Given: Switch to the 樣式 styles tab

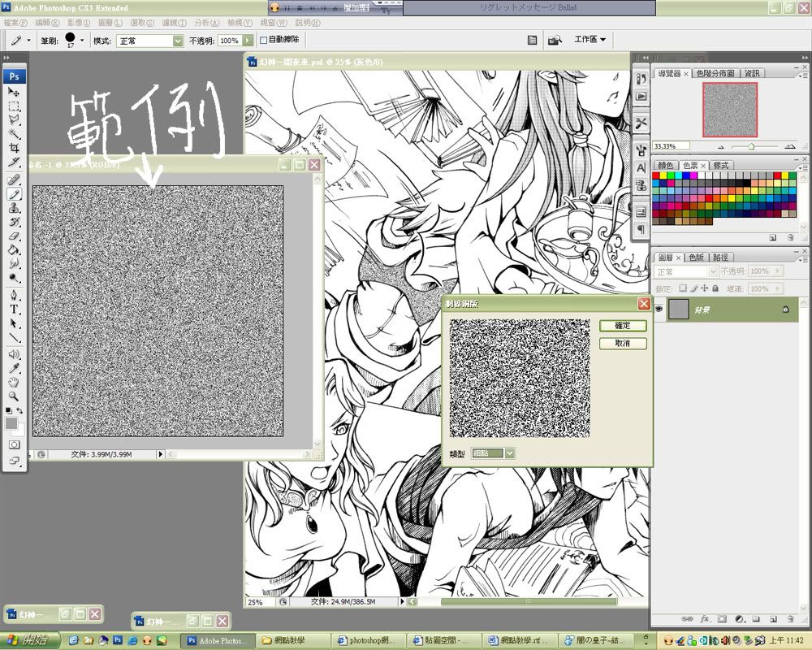Looking at the screenshot, I should [x=721, y=166].
